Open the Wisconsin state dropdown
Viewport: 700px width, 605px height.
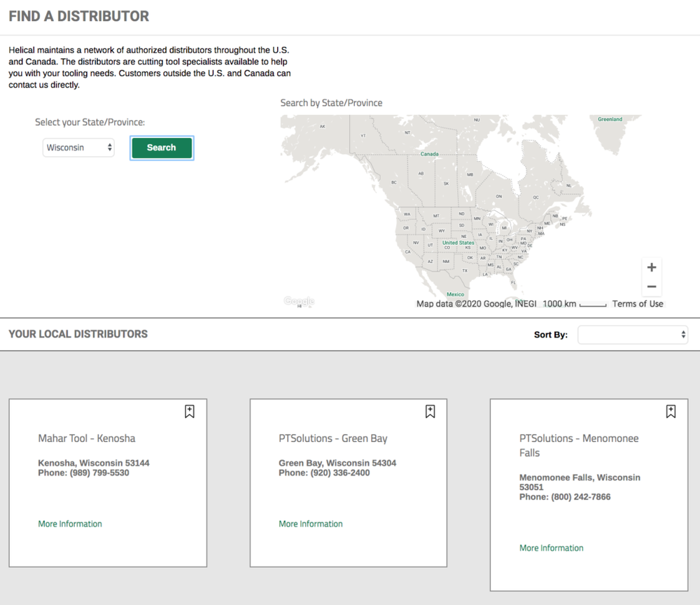78,148
